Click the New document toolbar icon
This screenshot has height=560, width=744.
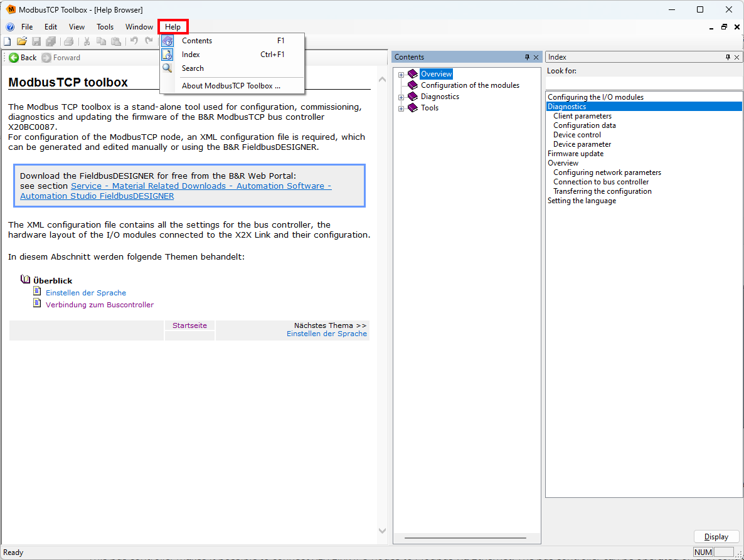tap(7, 42)
